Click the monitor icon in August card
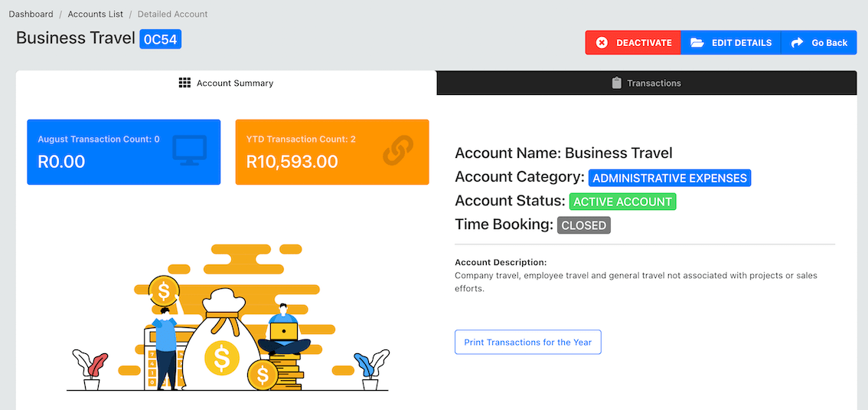This screenshot has width=868, height=410. tap(189, 149)
